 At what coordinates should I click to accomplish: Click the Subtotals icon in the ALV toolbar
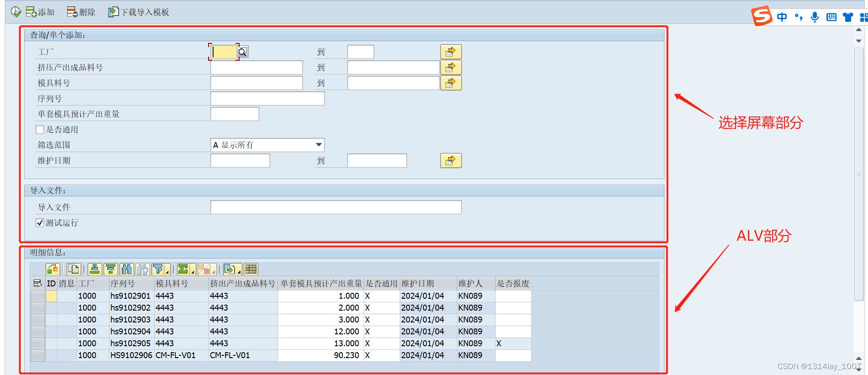[x=204, y=269]
